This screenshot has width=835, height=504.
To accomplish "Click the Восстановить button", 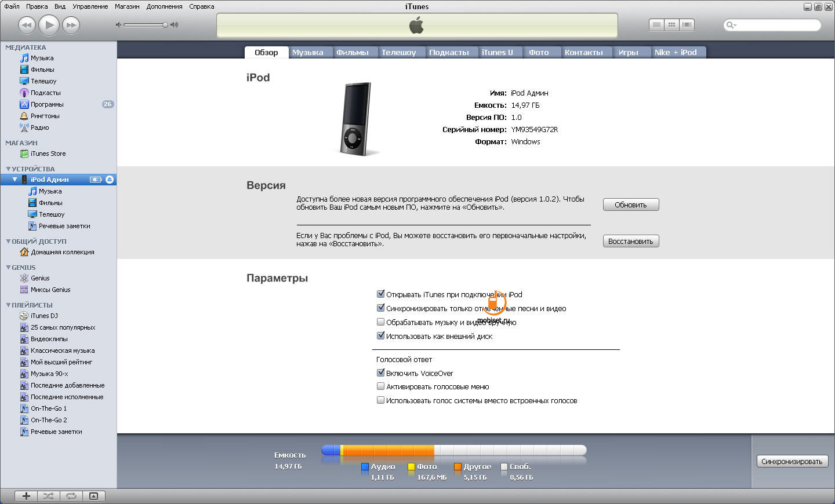I will [x=631, y=241].
